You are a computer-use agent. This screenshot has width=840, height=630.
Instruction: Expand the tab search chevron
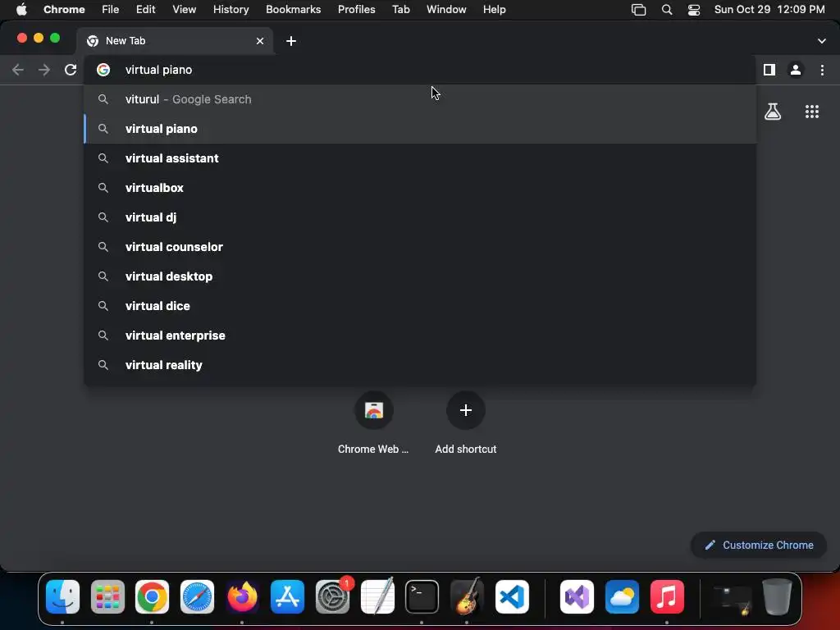(x=821, y=41)
